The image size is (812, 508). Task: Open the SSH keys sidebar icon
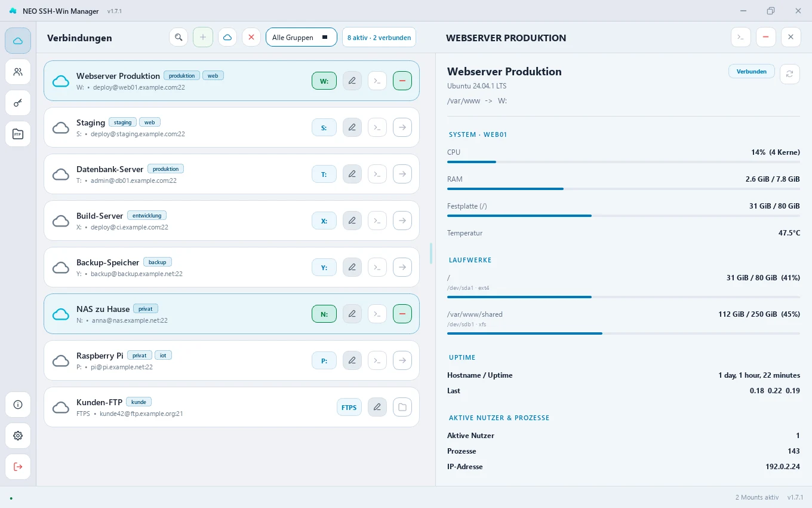18,103
